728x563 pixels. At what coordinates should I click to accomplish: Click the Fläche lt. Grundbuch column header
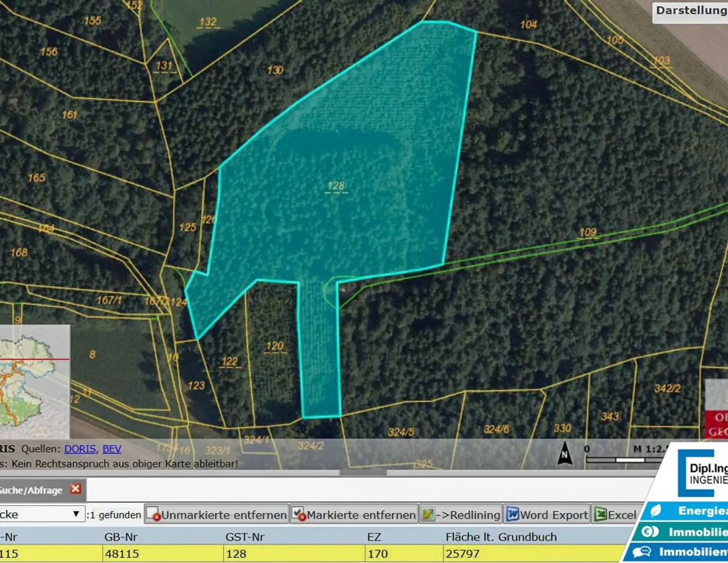(x=501, y=537)
